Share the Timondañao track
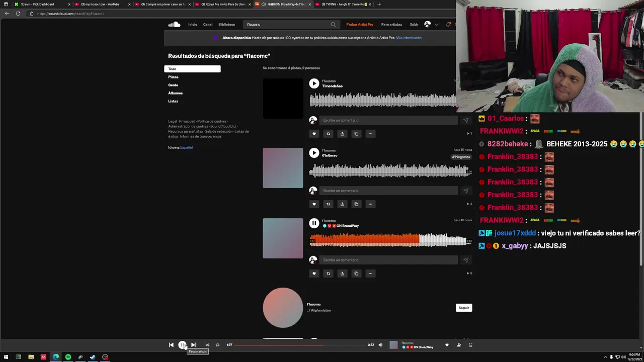The image size is (644, 362). click(342, 134)
